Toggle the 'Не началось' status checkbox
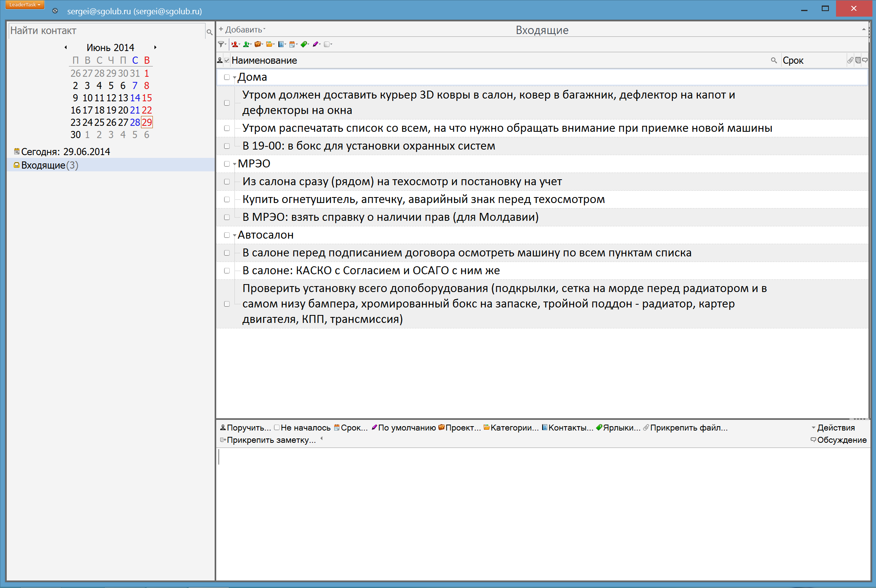876x588 pixels. click(x=277, y=427)
